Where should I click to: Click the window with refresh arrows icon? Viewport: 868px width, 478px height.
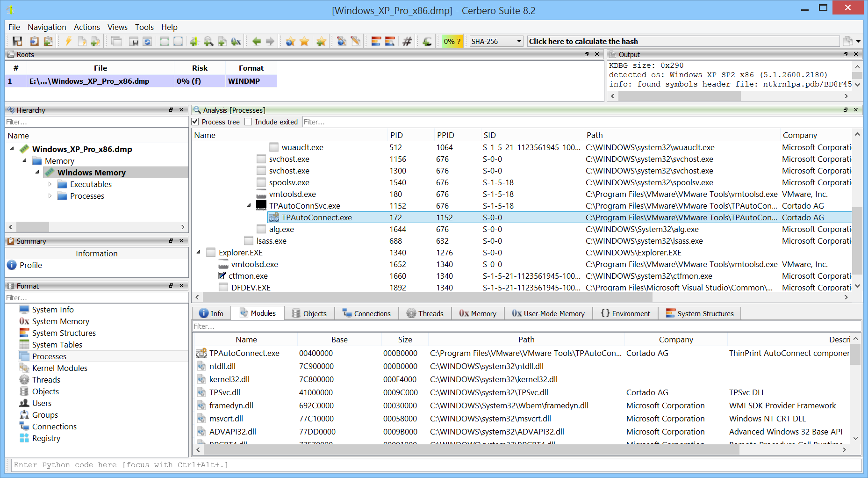tap(147, 41)
